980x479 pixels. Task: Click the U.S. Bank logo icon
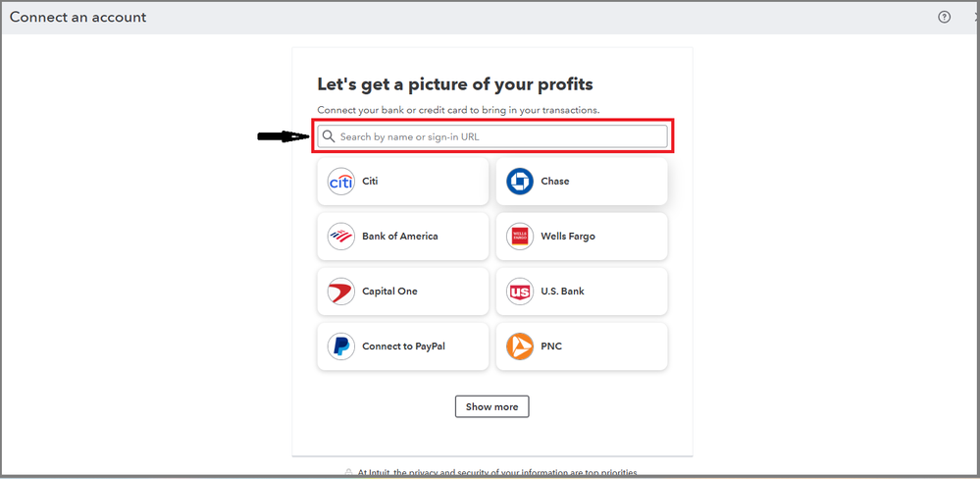pos(520,292)
